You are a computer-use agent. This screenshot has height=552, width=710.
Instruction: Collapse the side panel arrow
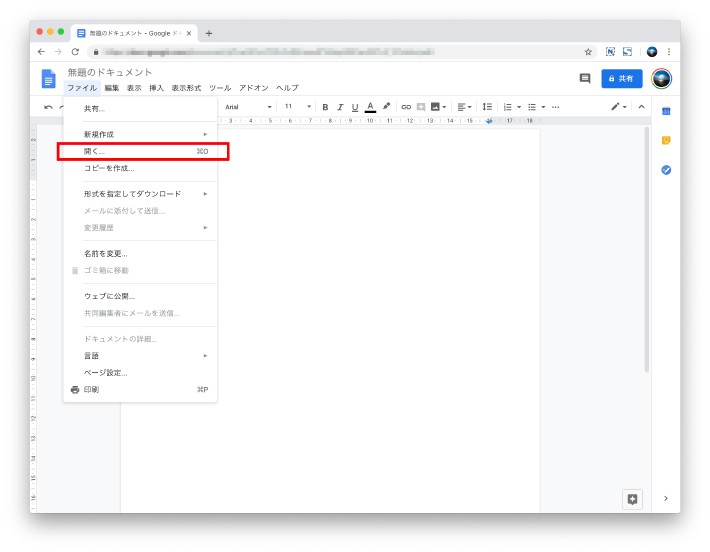666,499
